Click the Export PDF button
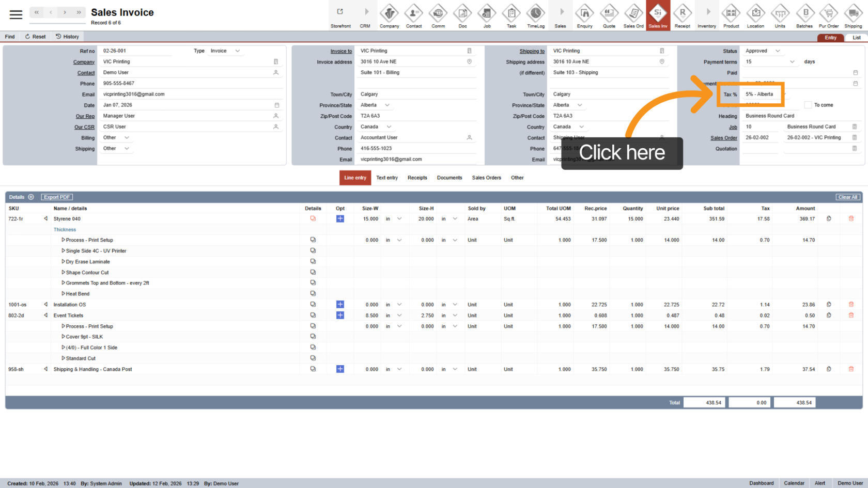Screen dimensions: 868x488 [x=57, y=197]
